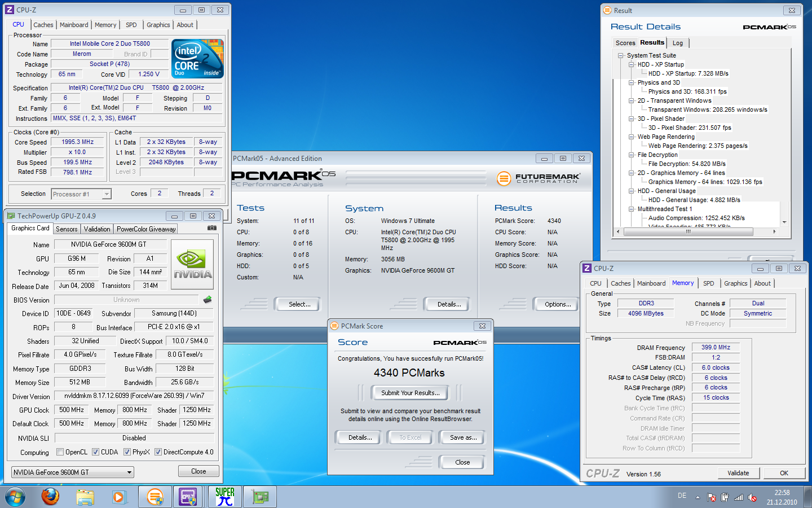Toggle the DirectCompute 4.0 checkbox
The image size is (812, 508).
click(x=158, y=452)
